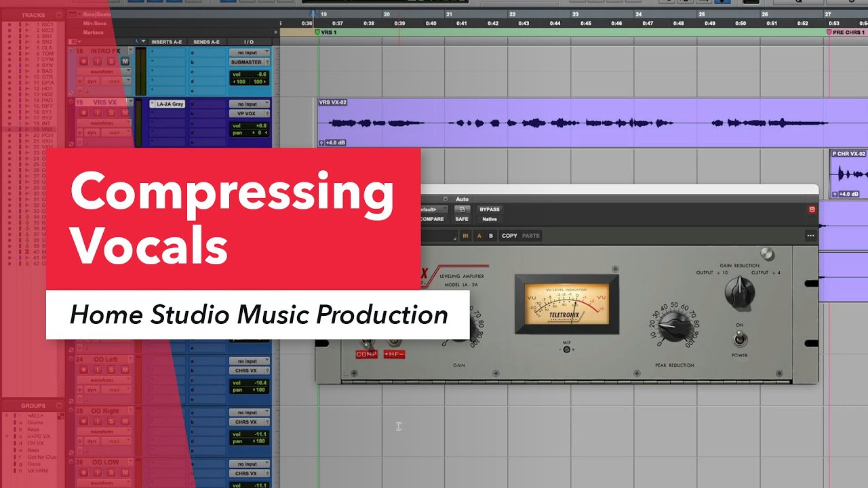Click the SENDS A-E column header

[206, 42]
